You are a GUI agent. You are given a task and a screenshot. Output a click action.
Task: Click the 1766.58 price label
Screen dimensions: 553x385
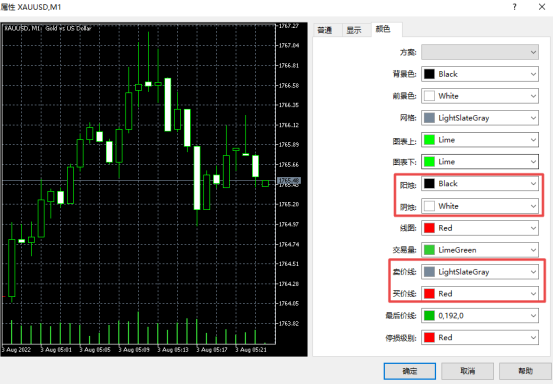(289, 85)
